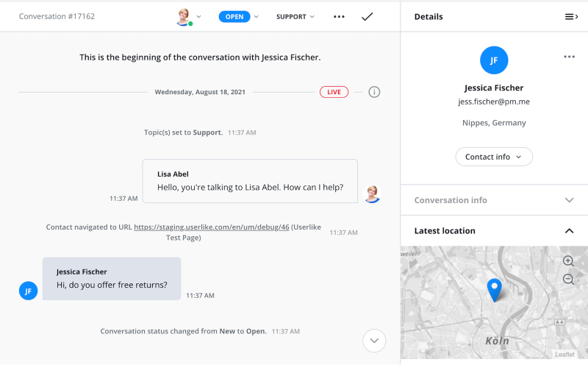This screenshot has height=365, width=588.
Task: Click the status changed New to Open event
Action: pyautogui.click(x=183, y=331)
